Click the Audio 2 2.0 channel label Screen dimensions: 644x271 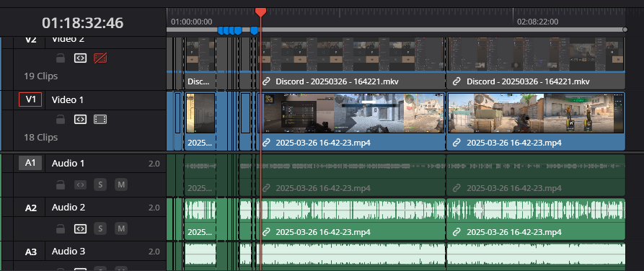coord(154,208)
